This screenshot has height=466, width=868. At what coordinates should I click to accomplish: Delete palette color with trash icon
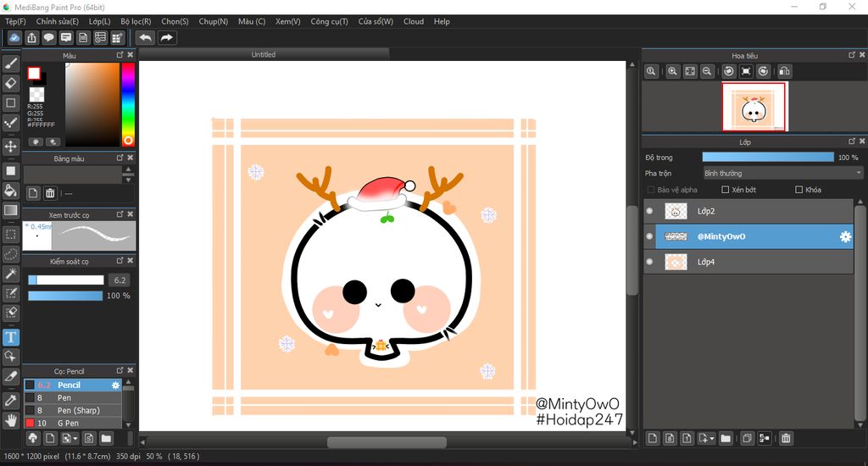50,193
